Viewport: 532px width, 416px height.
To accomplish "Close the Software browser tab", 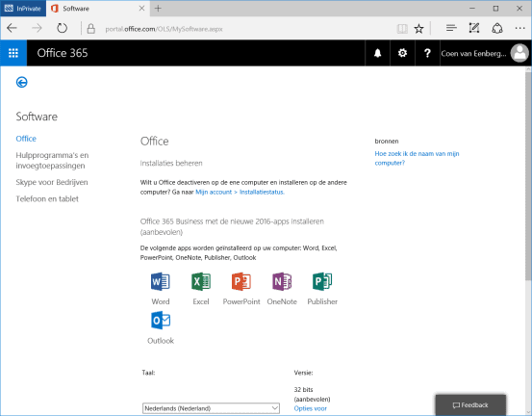I will coord(142,9).
